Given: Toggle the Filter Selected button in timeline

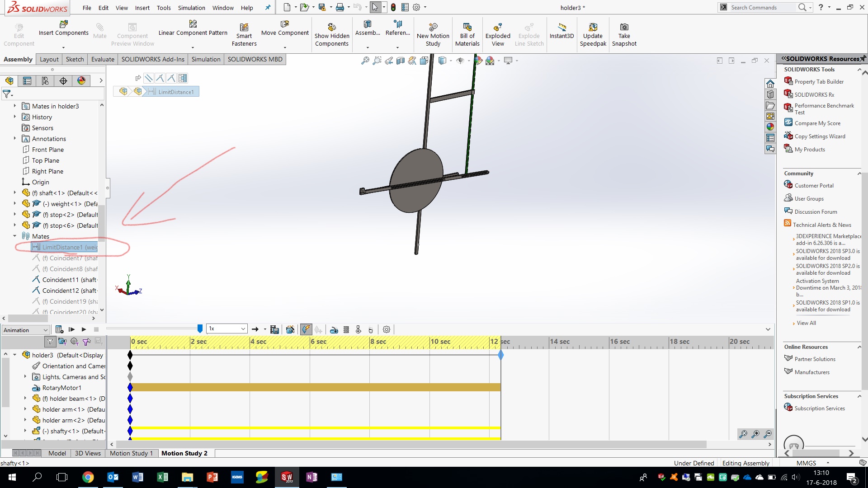Looking at the screenshot, I should coord(86,342).
